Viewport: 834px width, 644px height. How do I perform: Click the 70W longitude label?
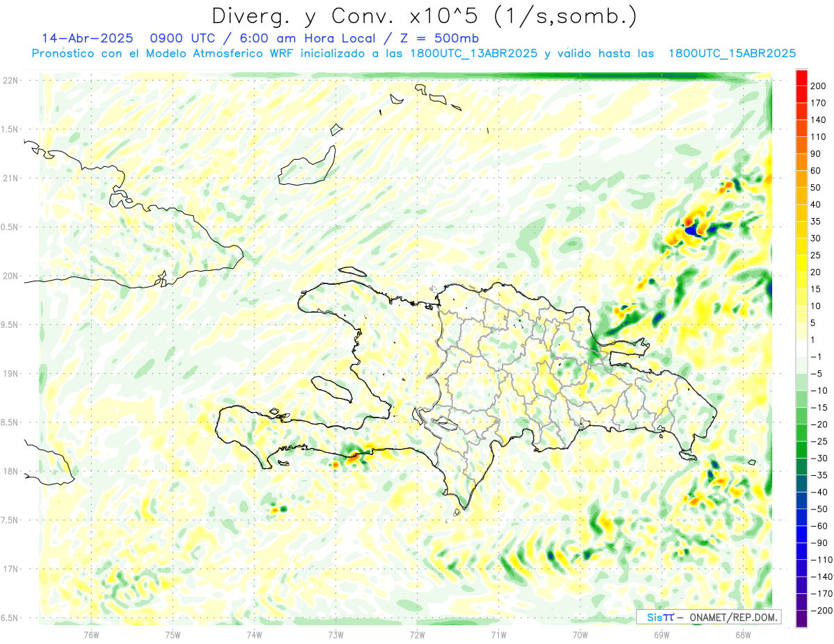tap(580, 634)
